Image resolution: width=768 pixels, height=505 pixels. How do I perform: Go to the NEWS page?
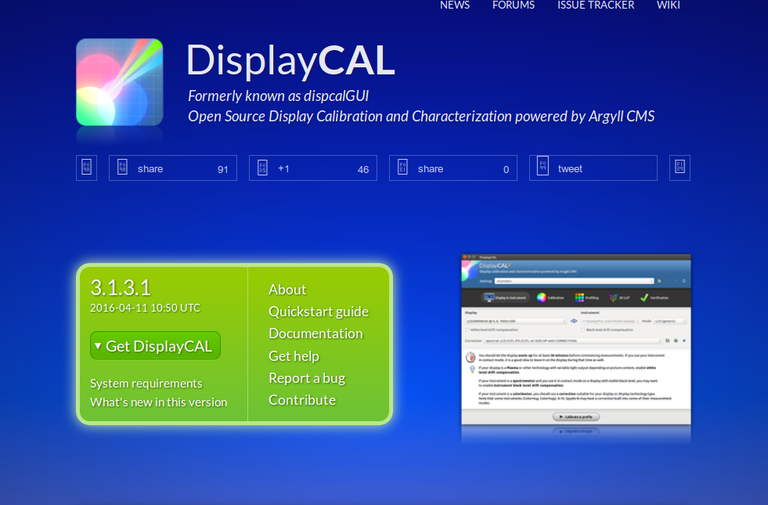coord(455,6)
